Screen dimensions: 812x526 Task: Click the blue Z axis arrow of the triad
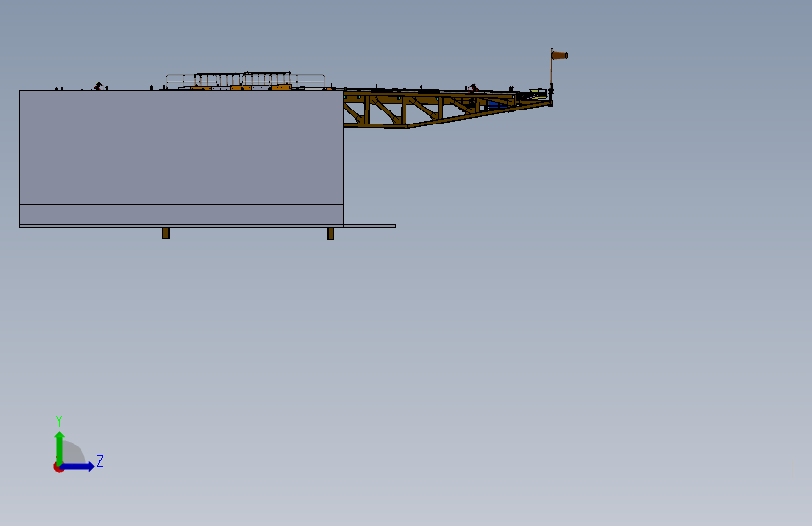pos(78,466)
